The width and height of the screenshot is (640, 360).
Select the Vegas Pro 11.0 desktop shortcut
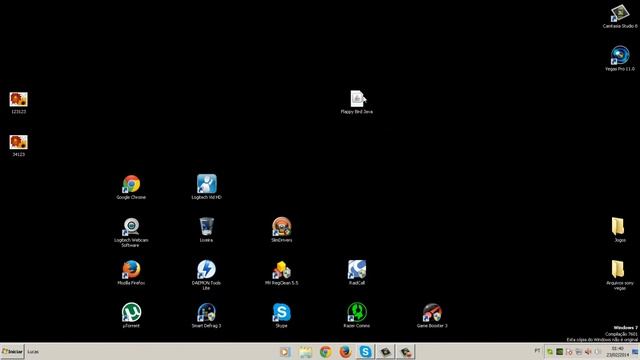pos(620,59)
